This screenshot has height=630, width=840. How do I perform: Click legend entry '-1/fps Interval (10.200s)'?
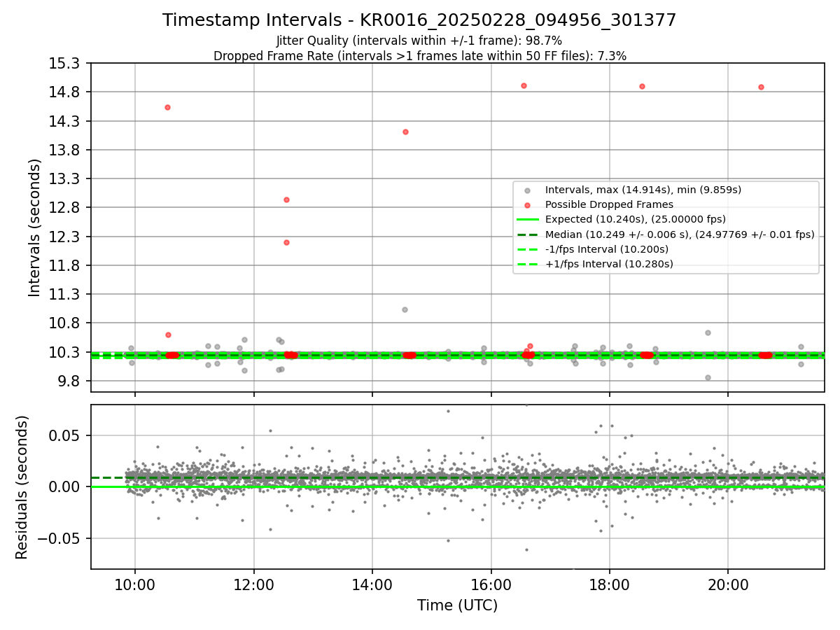point(607,249)
